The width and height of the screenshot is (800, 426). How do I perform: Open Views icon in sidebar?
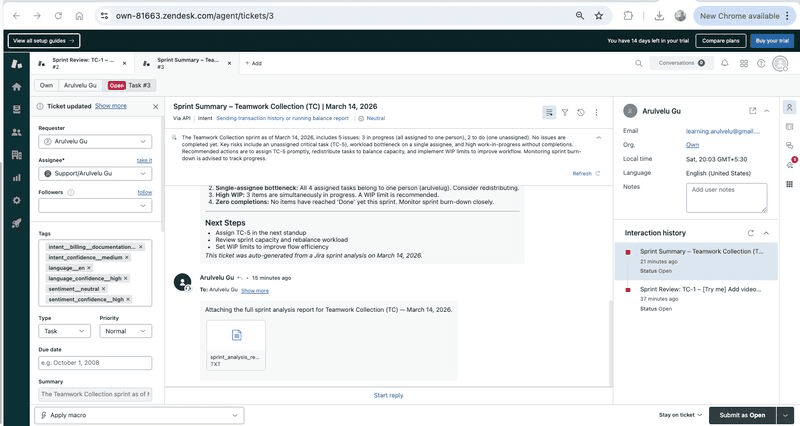tap(16, 110)
